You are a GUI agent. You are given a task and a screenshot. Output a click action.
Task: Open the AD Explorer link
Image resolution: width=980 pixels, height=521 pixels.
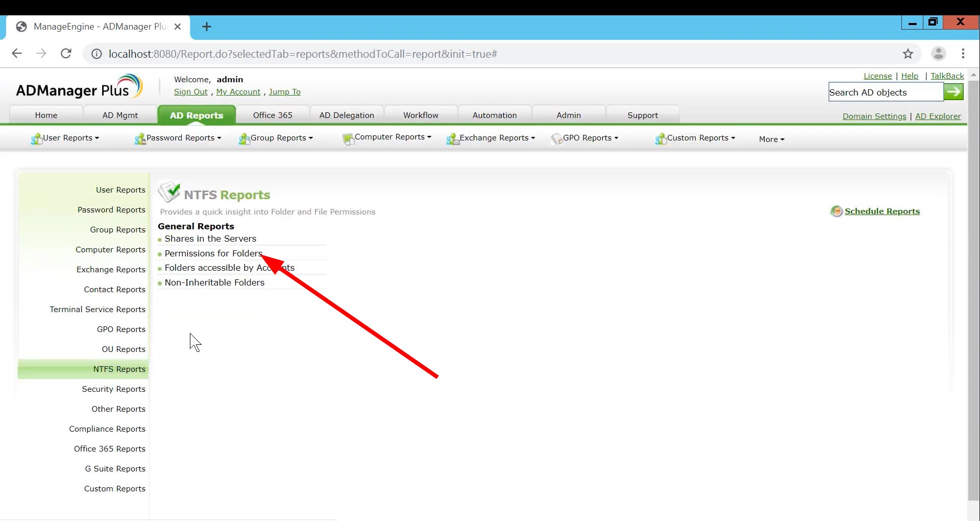point(938,116)
